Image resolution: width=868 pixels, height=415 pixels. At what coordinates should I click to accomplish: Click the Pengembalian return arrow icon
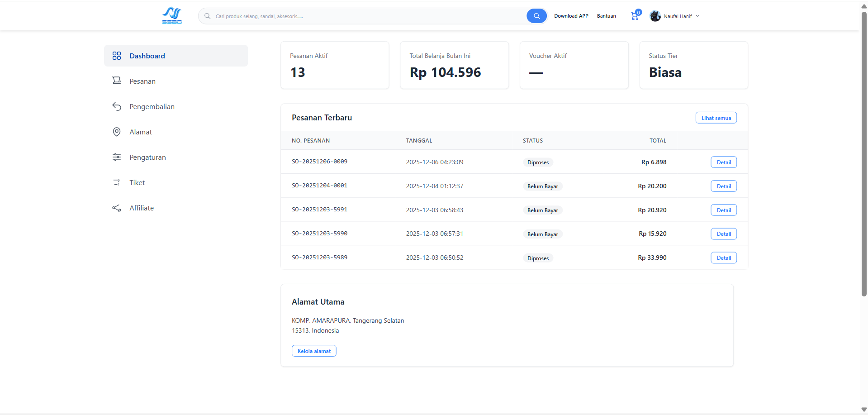117,106
